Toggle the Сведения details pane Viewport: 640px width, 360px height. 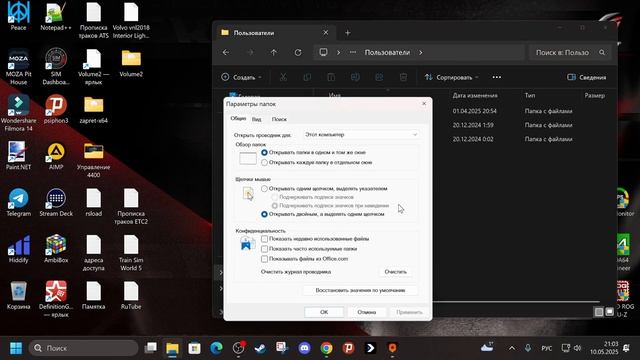587,77
